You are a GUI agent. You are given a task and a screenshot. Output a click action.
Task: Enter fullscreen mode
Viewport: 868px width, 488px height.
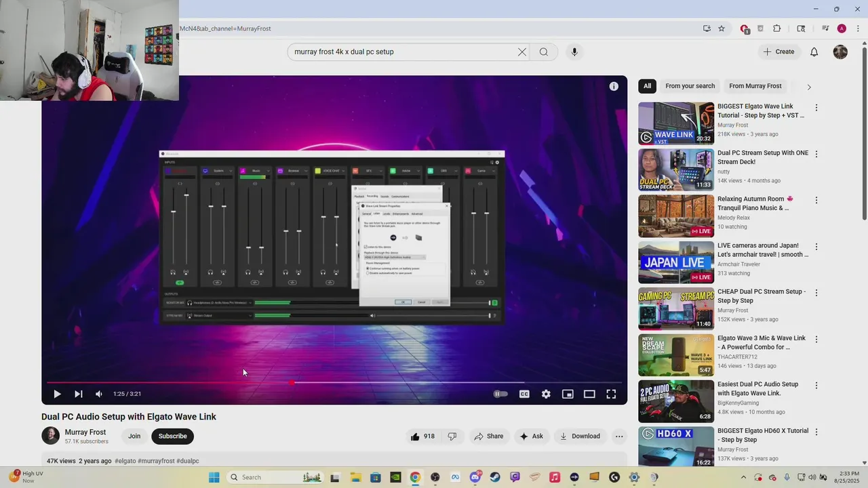click(x=611, y=394)
